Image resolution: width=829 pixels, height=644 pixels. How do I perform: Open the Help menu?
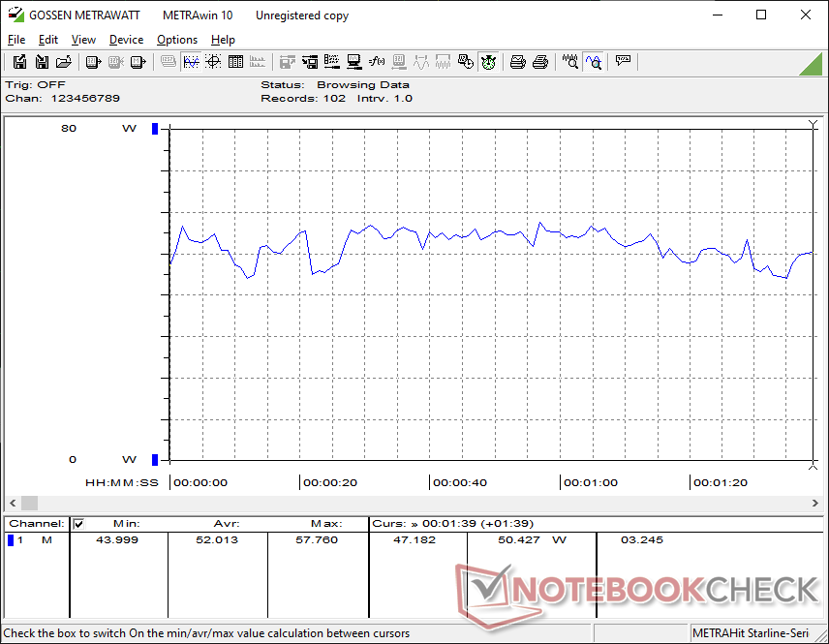(223, 40)
